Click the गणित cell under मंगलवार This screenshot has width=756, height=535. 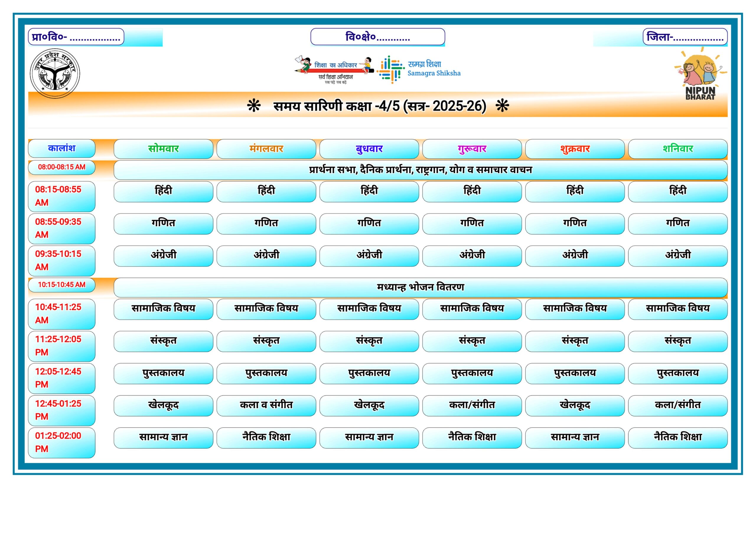coord(266,224)
